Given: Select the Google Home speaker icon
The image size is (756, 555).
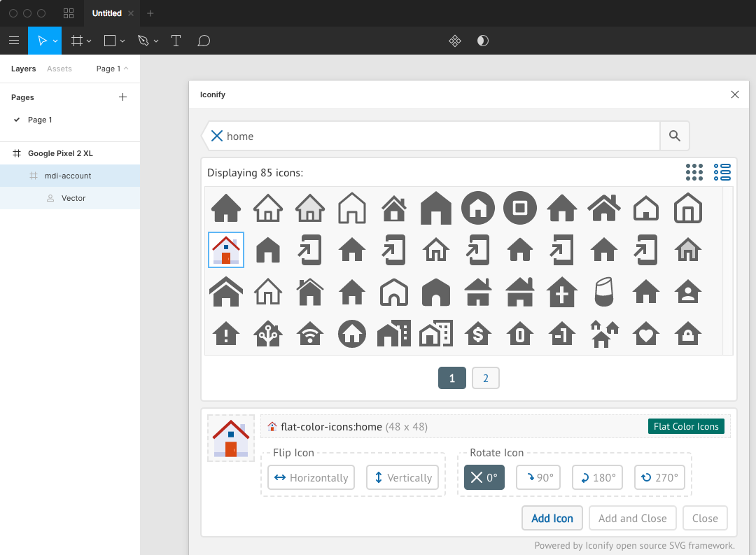Looking at the screenshot, I should tap(603, 292).
